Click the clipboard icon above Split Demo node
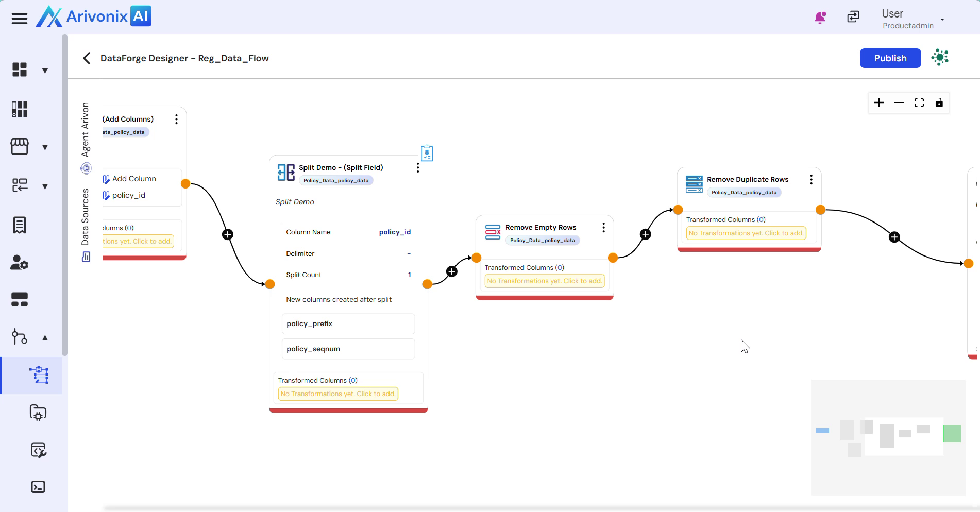Image resolution: width=980 pixels, height=512 pixels. 427,153
